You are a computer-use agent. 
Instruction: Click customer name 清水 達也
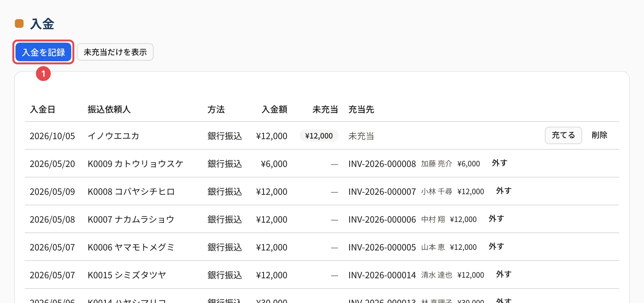(x=437, y=275)
